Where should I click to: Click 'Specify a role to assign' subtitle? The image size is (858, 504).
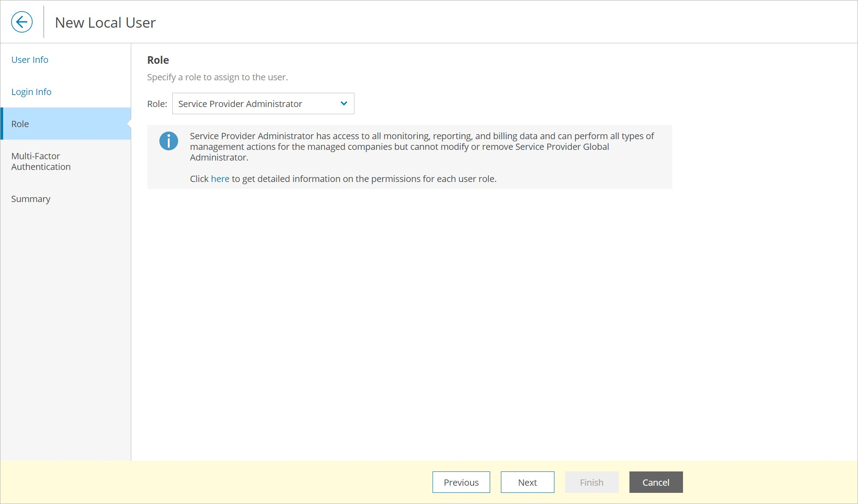coord(217,77)
